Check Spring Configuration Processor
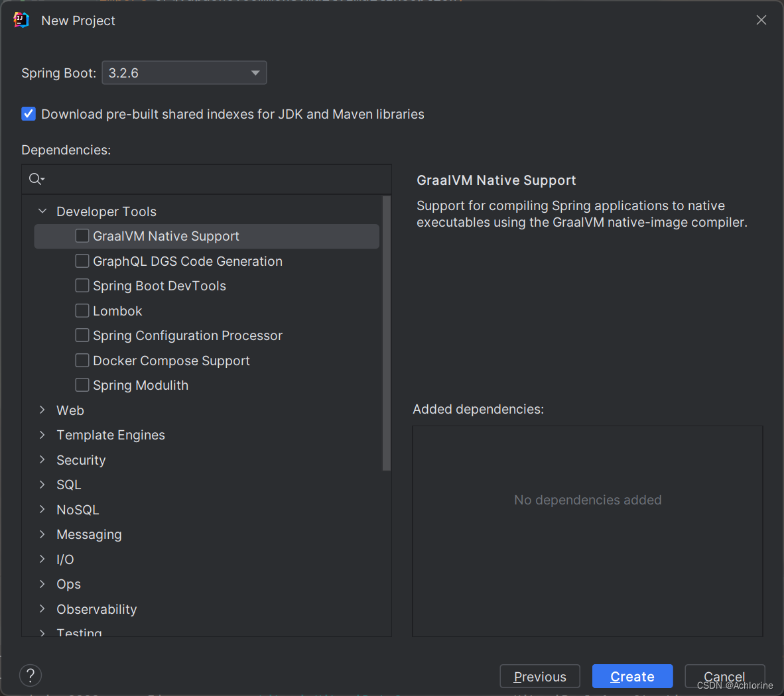 (82, 335)
